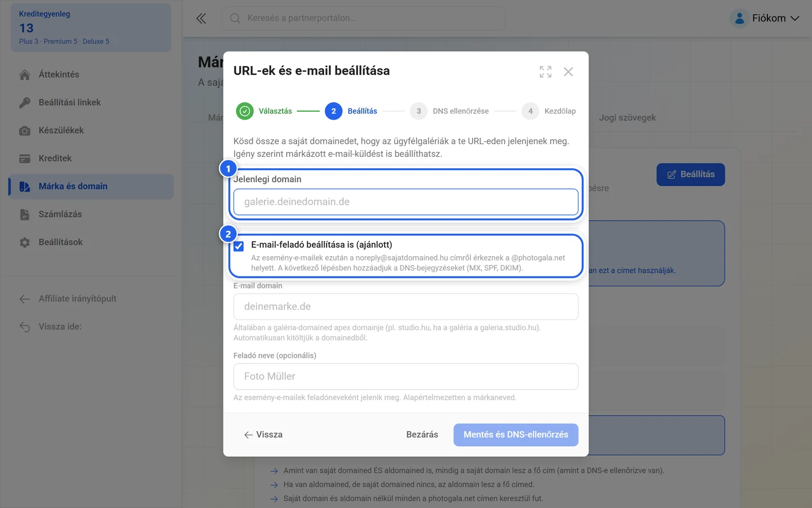This screenshot has height=508, width=812.
Task: Click the home icon for Áttekintés
Action: (25, 75)
